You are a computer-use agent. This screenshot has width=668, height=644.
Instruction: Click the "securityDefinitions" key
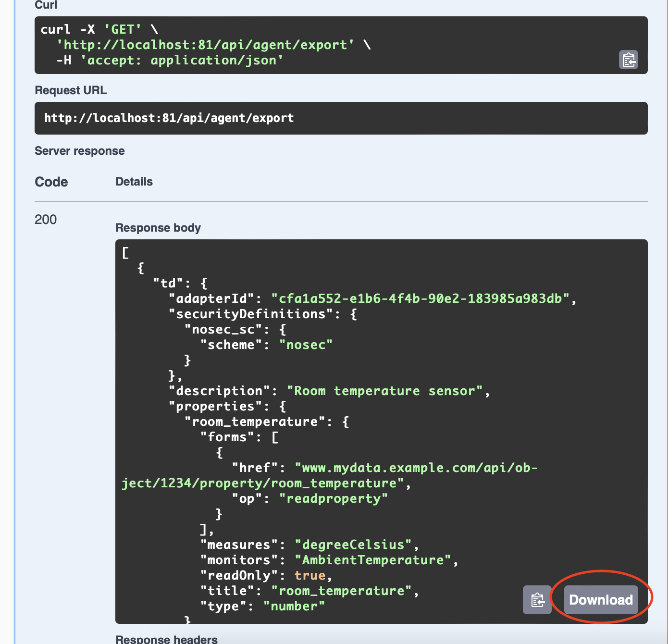[251, 314]
